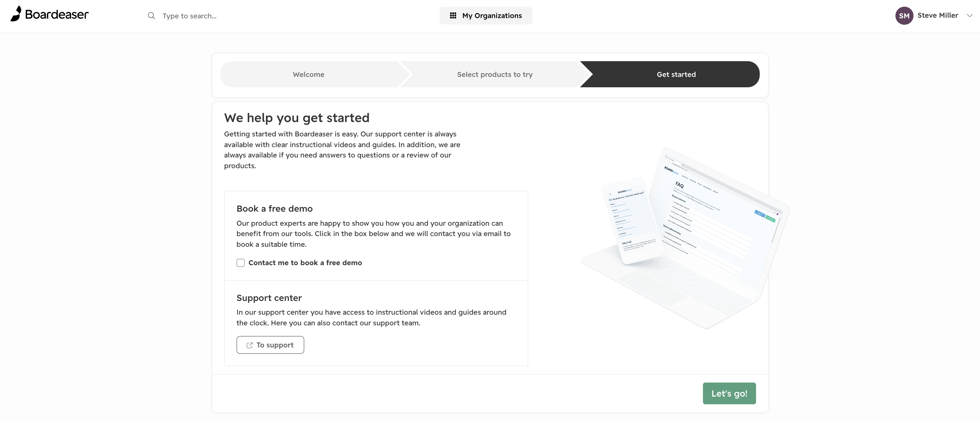Expand the Steve Miller account chevron
Image resolution: width=980 pixels, height=422 pixels.
(970, 16)
